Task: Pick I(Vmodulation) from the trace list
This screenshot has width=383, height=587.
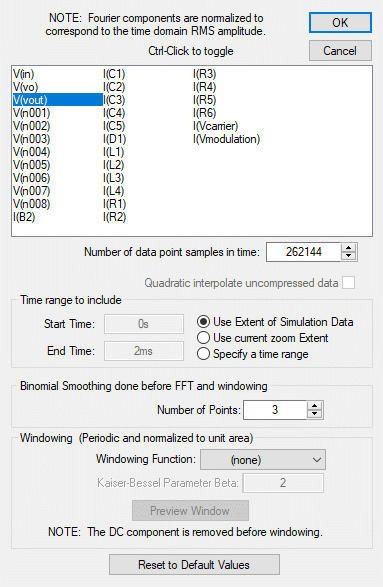Action: coord(227,139)
